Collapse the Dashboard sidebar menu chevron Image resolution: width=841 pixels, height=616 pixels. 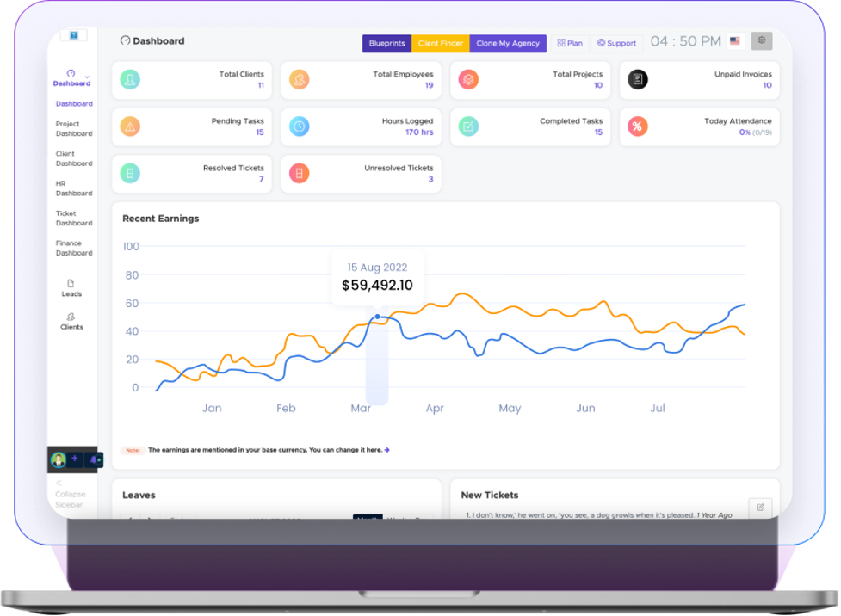(x=87, y=77)
